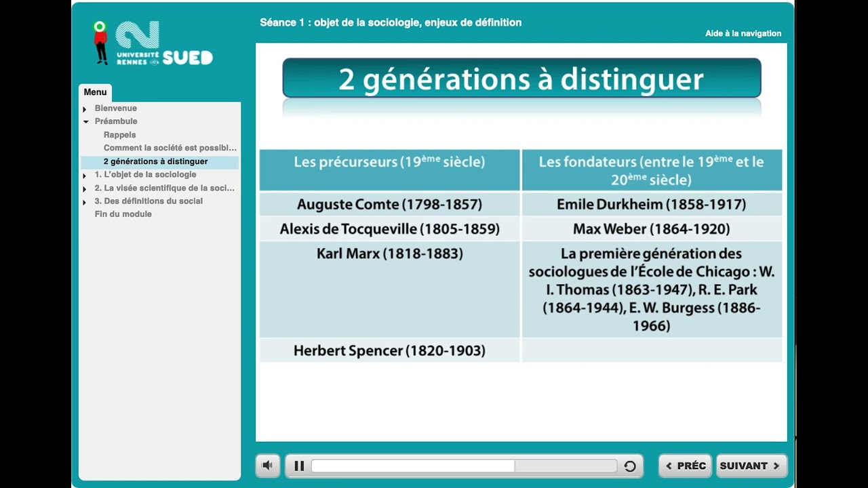868x488 pixels.
Task: Click the Karl Marx (1818-1883) cell
Action: click(389, 289)
